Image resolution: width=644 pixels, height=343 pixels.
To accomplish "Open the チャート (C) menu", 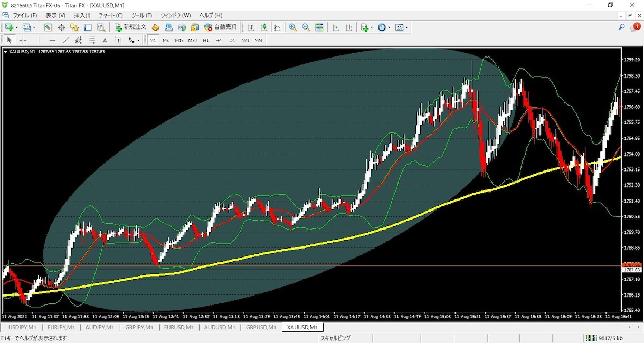I will pos(111,15).
